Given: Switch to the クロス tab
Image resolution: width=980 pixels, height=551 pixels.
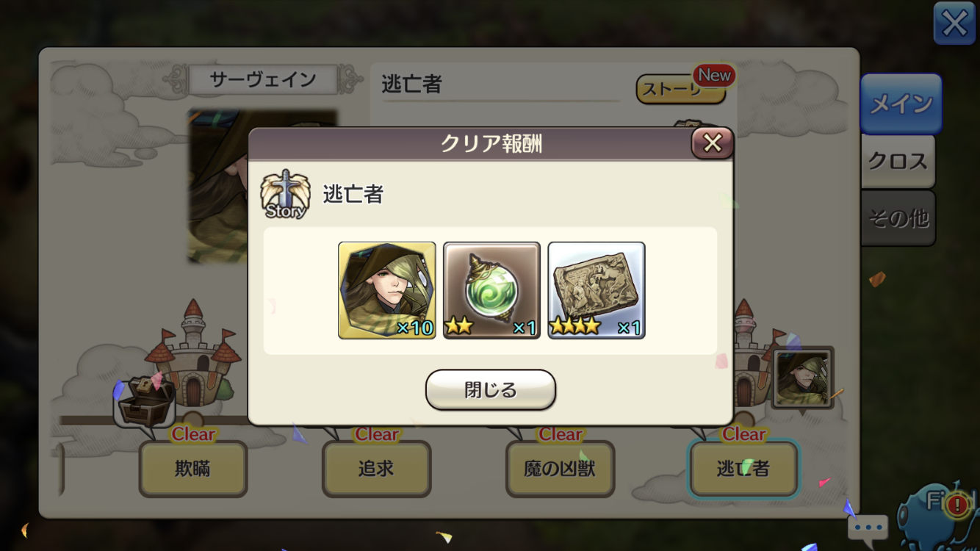Looking at the screenshot, I should [898, 161].
